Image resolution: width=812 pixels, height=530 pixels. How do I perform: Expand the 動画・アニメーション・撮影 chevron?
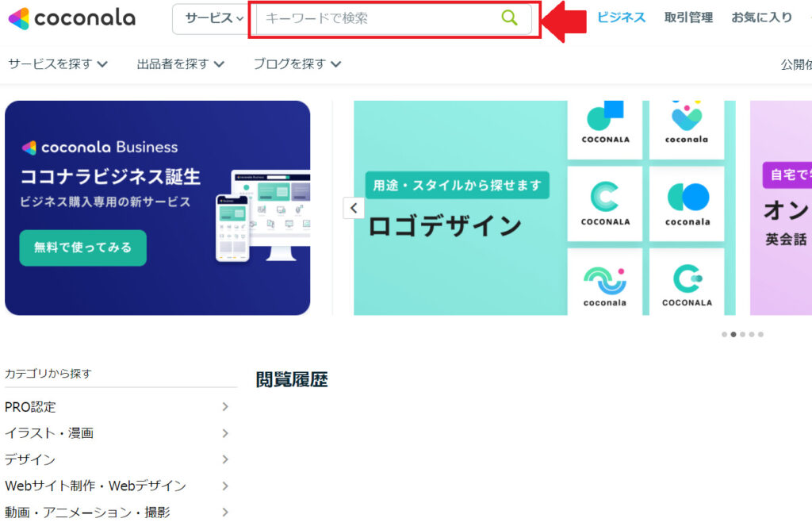(225, 513)
